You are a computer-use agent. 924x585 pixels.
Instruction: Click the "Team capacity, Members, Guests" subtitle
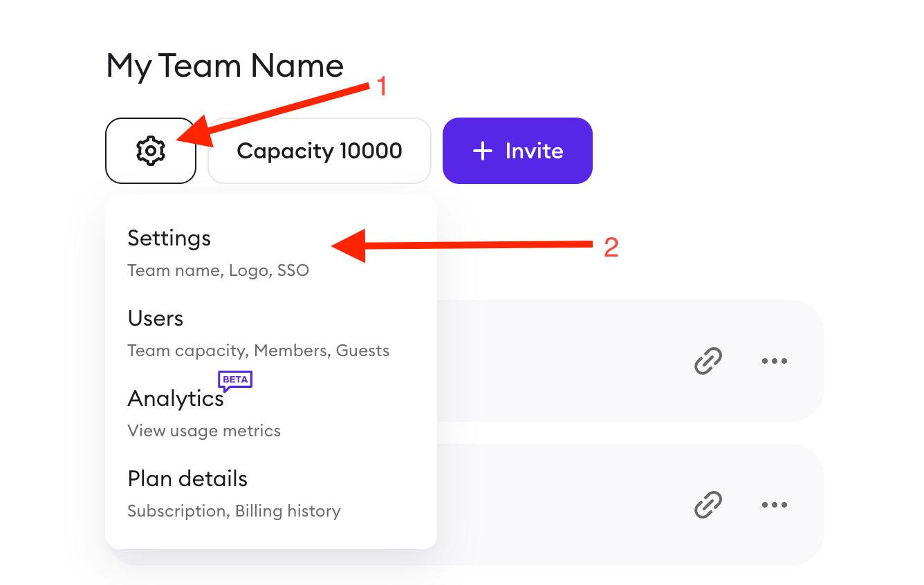258,351
